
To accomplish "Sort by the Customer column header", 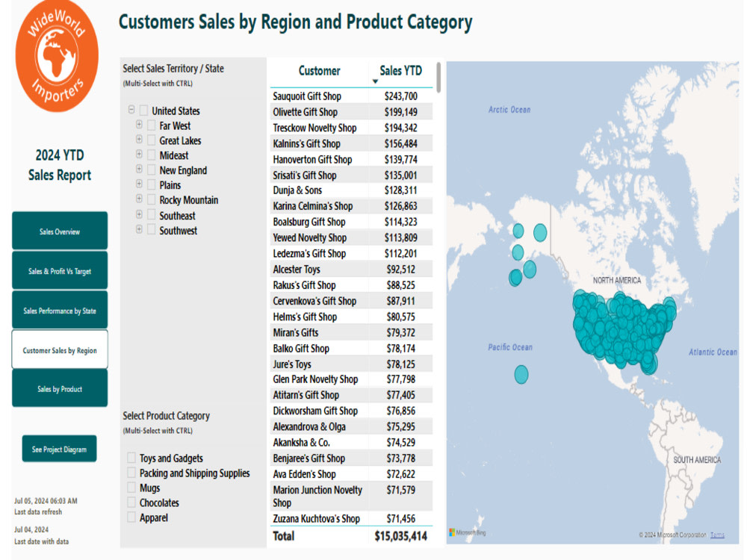I will click(319, 71).
